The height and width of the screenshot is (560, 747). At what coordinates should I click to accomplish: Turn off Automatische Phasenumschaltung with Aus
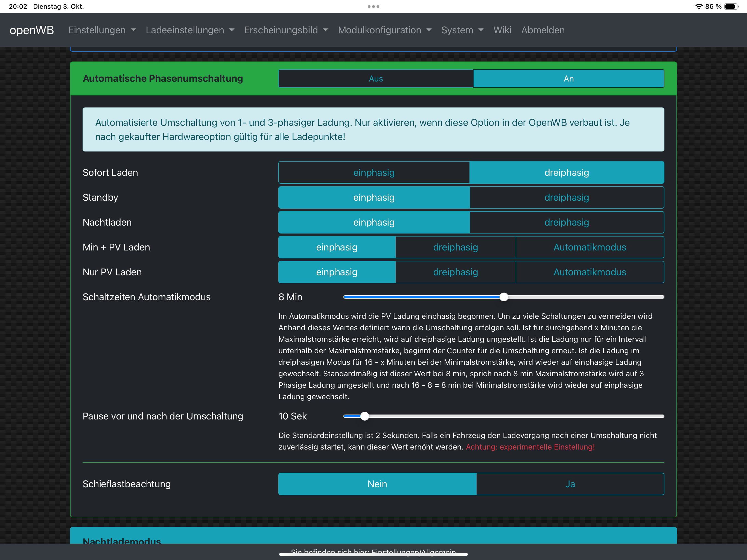point(375,79)
